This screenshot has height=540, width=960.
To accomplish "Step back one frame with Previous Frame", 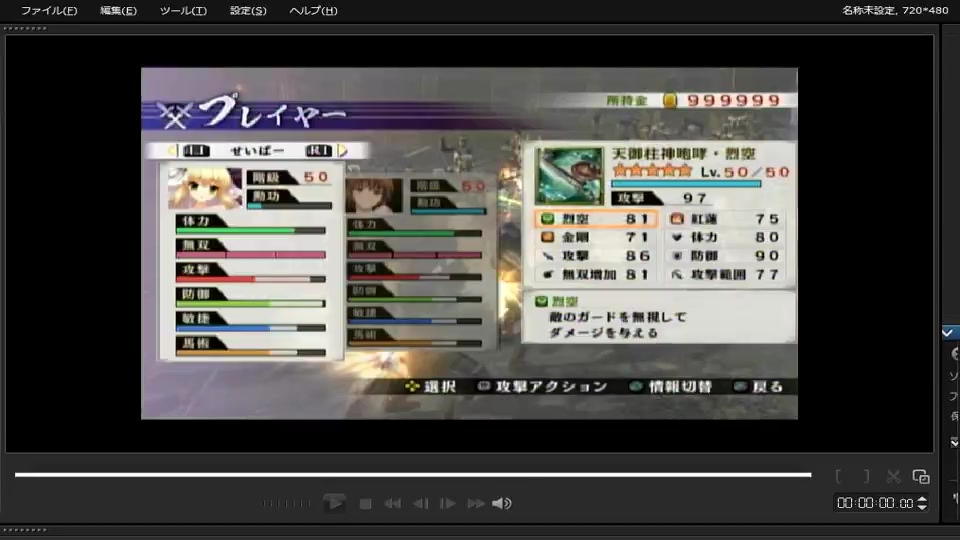I will (421, 504).
